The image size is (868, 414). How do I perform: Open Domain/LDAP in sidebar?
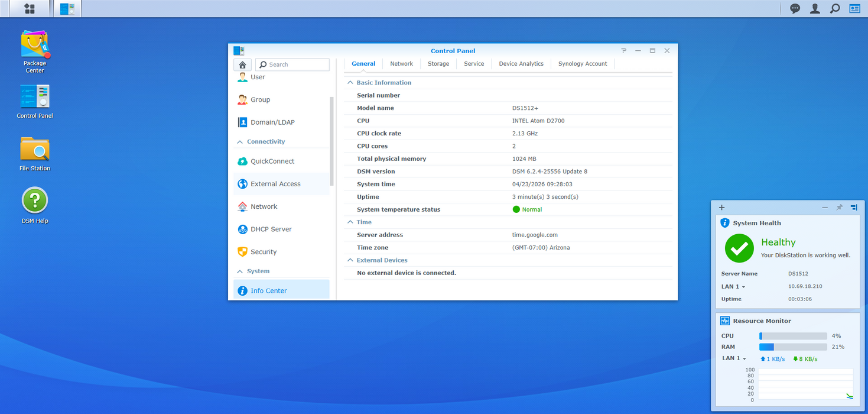[x=281, y=122]
